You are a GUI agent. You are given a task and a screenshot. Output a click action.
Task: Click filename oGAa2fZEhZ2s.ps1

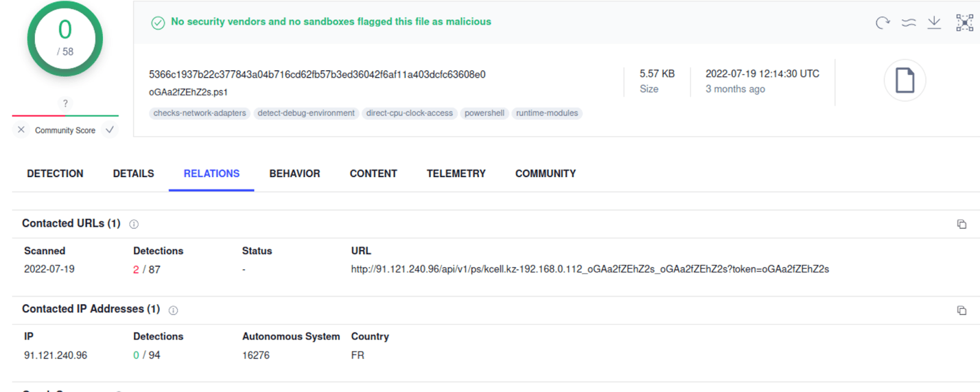pos(188,92)
